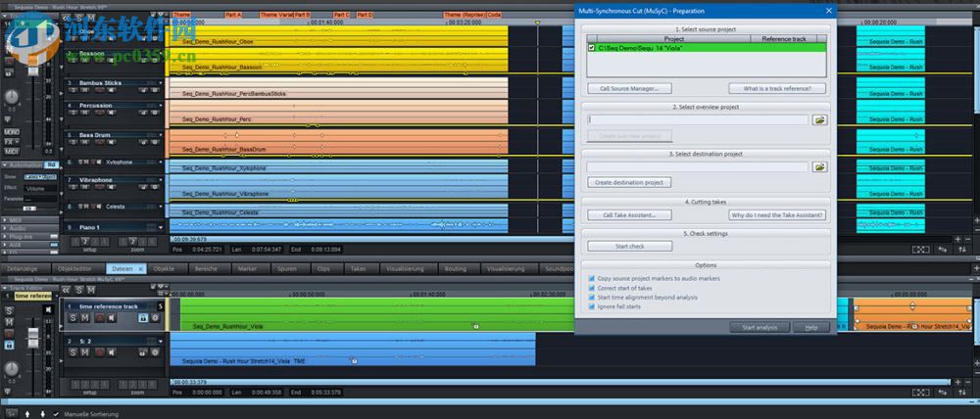980x419 pixels.
Task: Mute the Bambus Sticks track
Action: click(x=85, y=90)
